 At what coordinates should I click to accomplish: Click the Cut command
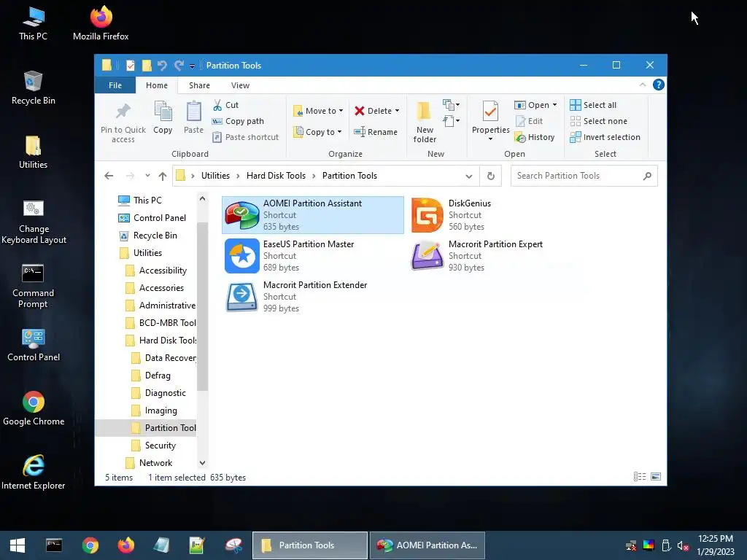pos(226,105)
